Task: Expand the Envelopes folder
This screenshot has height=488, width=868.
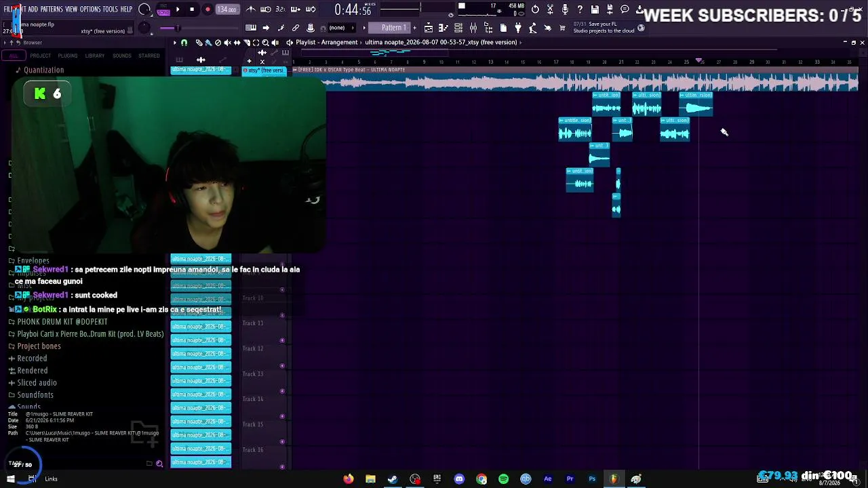Action: 33,260
